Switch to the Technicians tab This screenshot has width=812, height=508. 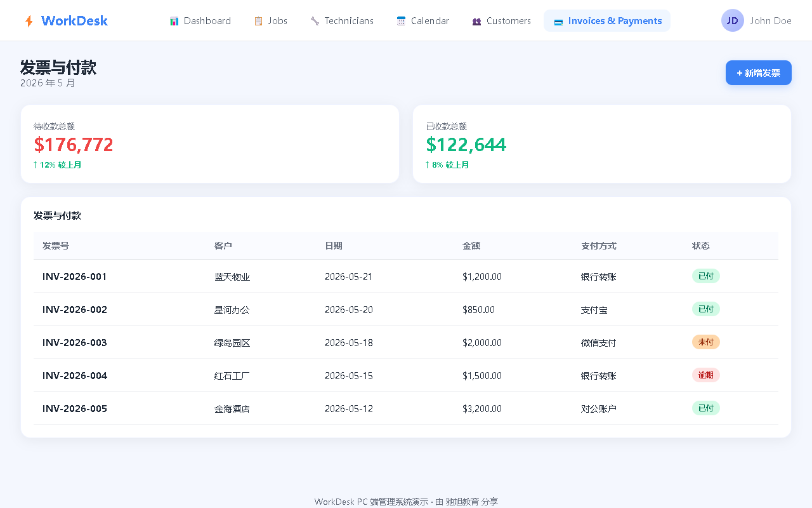pyautogui.click(x=342, y=21)
